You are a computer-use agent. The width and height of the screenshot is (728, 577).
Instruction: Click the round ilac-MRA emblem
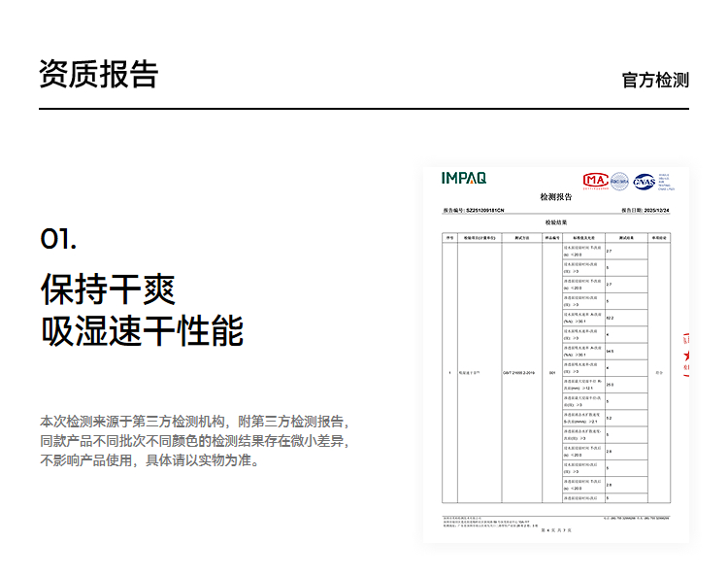[x=619, y=182]
